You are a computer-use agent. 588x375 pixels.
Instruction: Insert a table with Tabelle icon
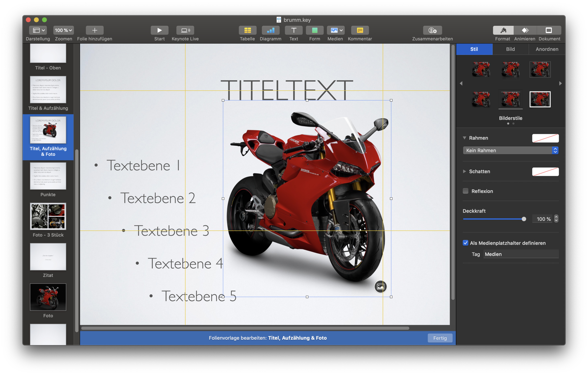[247, 30]
